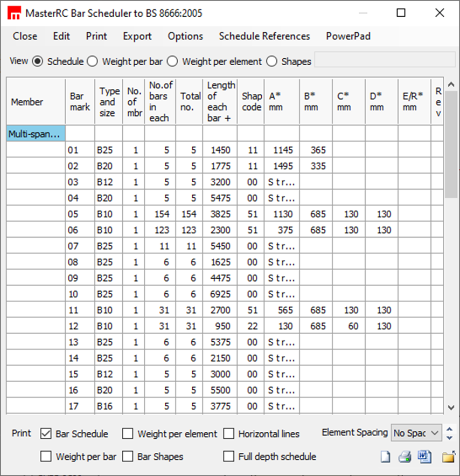The width and height of the screenshot is (460, 476).
Task: Click the Close menu item
Action: point(25,36)
